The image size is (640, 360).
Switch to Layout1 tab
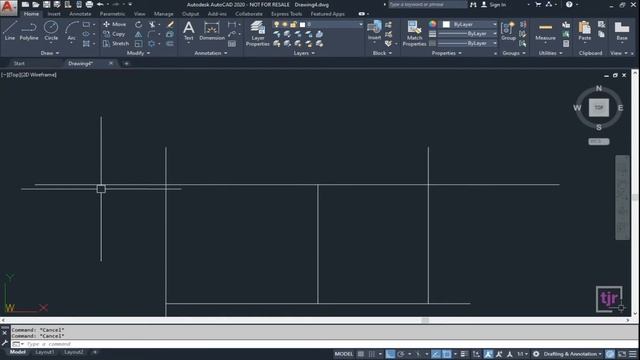point(44,352)
